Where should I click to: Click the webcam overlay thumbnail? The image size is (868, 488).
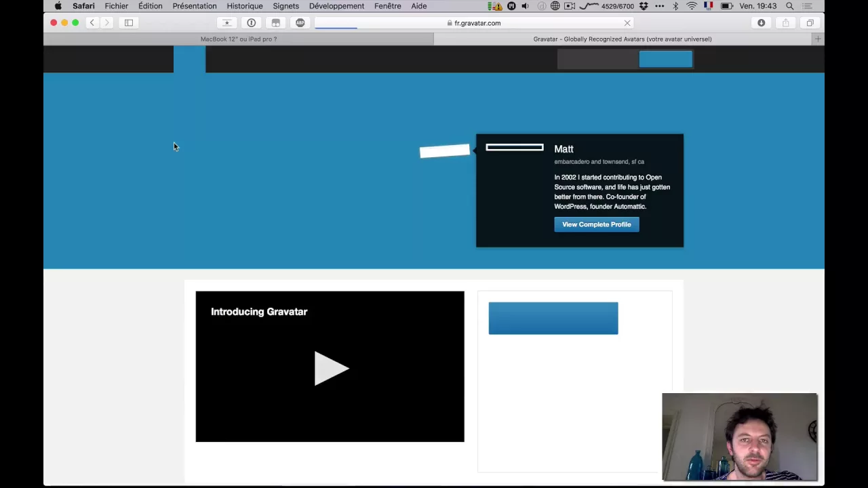(740, 436)
